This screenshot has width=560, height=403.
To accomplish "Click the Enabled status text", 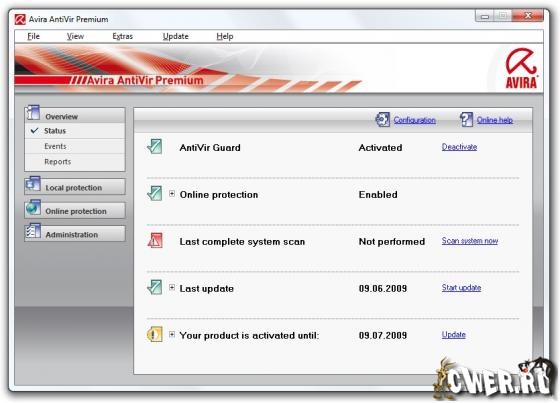I will point(378,194).
